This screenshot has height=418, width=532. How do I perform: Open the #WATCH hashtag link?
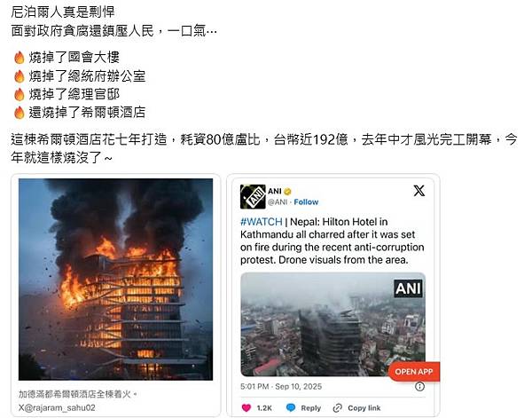(262, 222)
